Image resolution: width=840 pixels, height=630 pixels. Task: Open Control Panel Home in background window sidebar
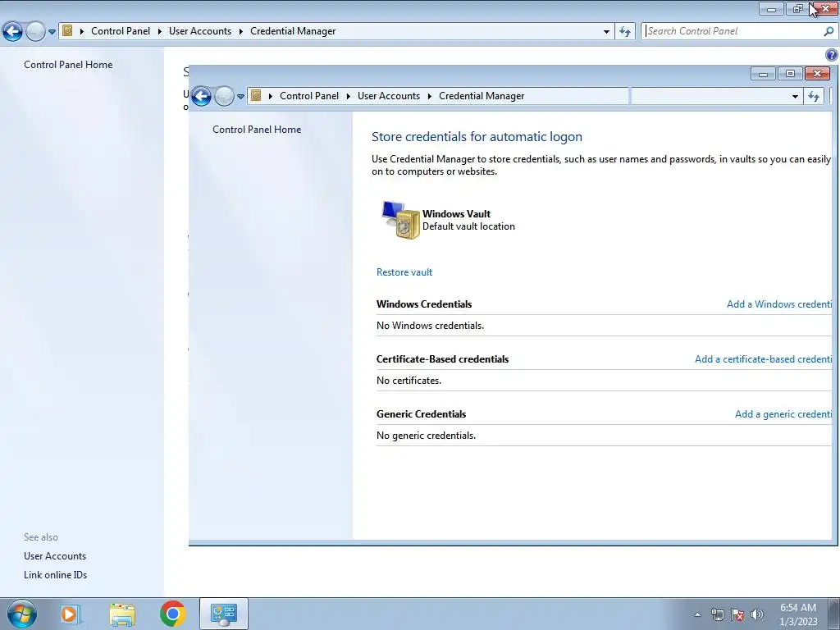coord(68,64)
